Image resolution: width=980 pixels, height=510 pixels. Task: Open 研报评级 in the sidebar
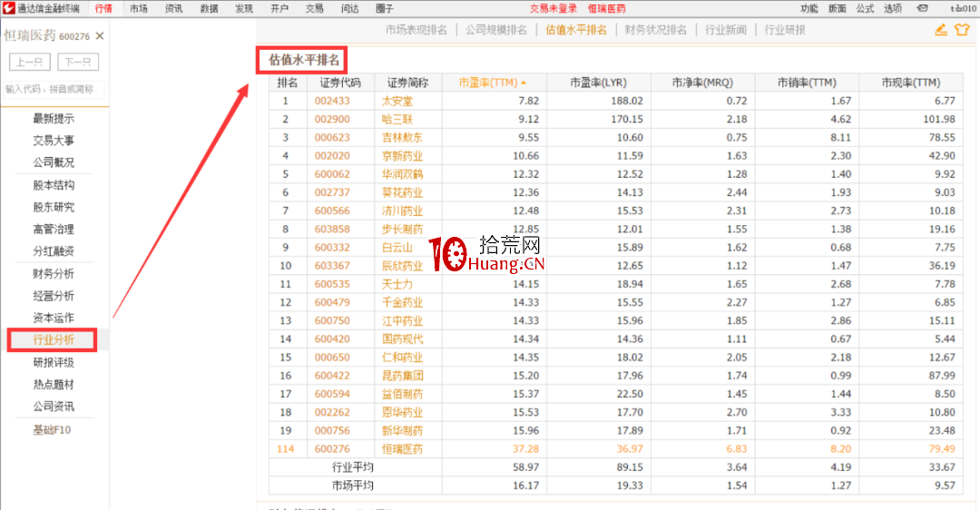click(x=54, y=362)
